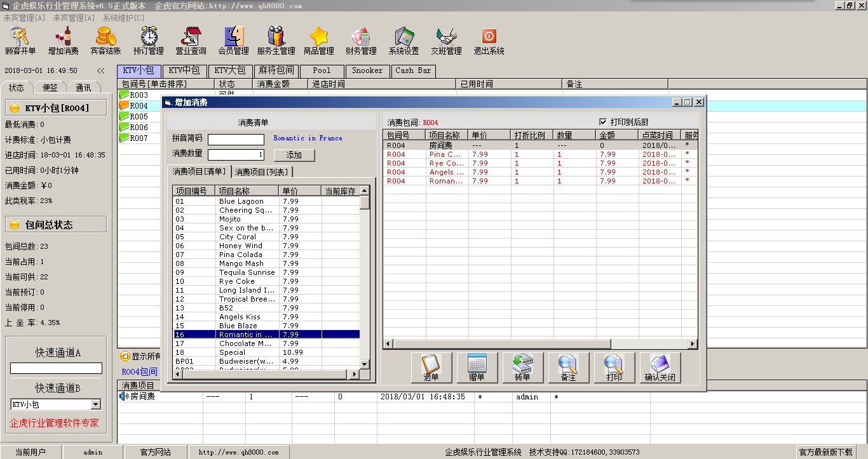The image size is (868, 459).
Task: Click the scroll-down arrow of the item list
Action: [x=365, y=364]
